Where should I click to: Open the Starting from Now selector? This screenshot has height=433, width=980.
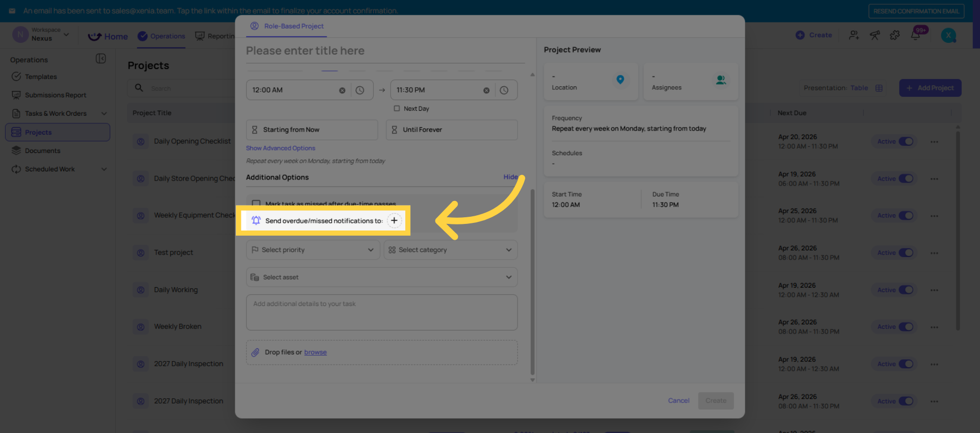point(312,130)
